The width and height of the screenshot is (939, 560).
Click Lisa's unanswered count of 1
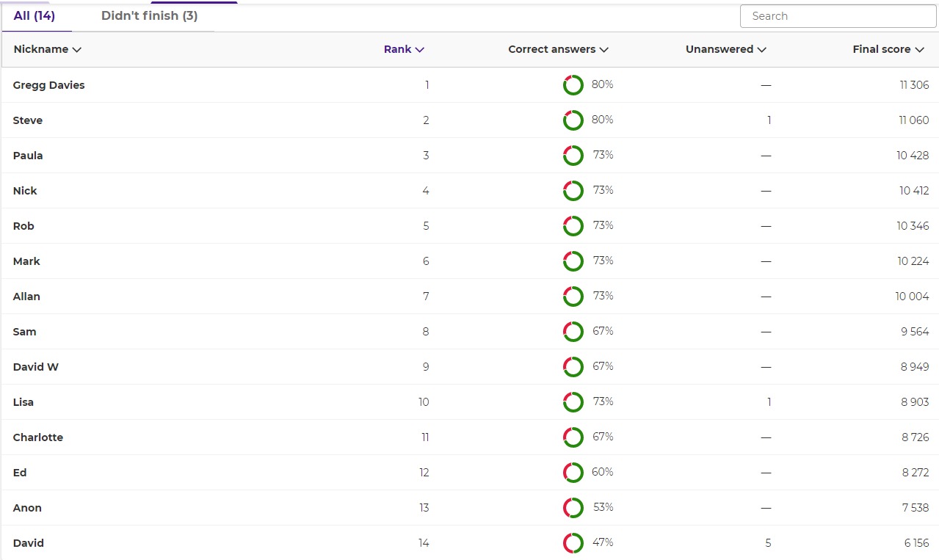pyautogui.click(x=769, y=402)
